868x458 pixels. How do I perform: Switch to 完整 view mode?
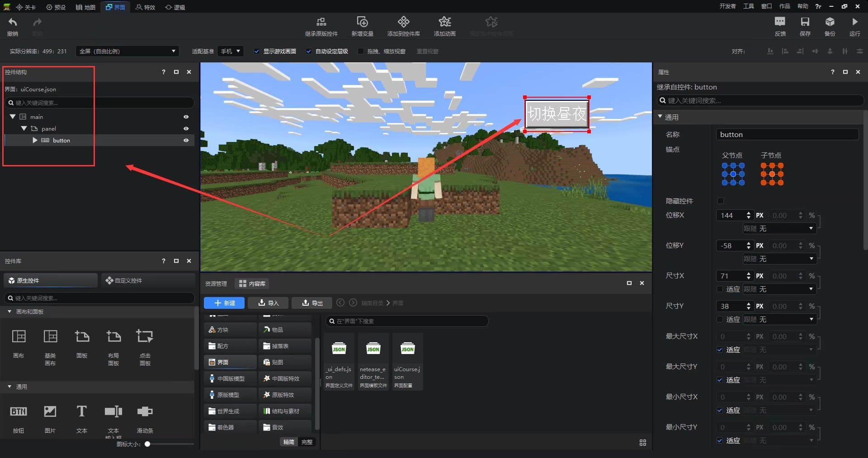coord(307,442)
